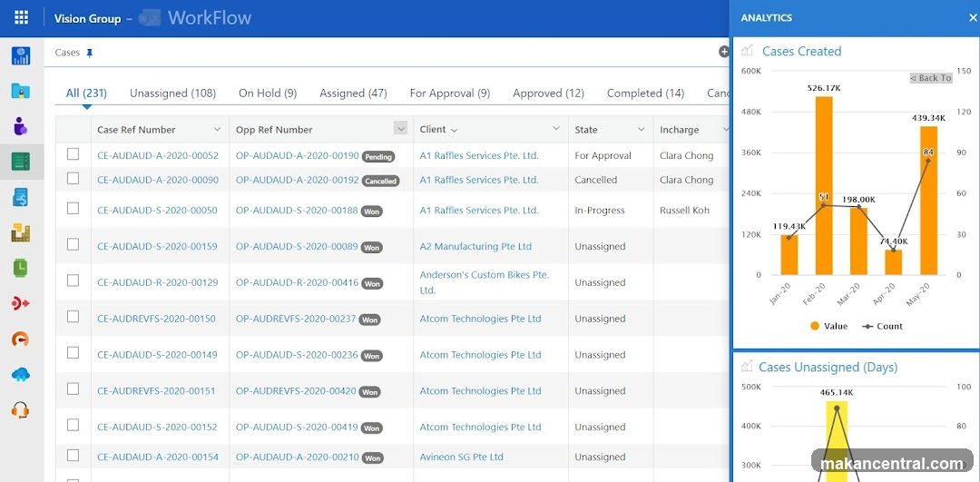Switch to All (231) tab

click(x=86, y=93)
